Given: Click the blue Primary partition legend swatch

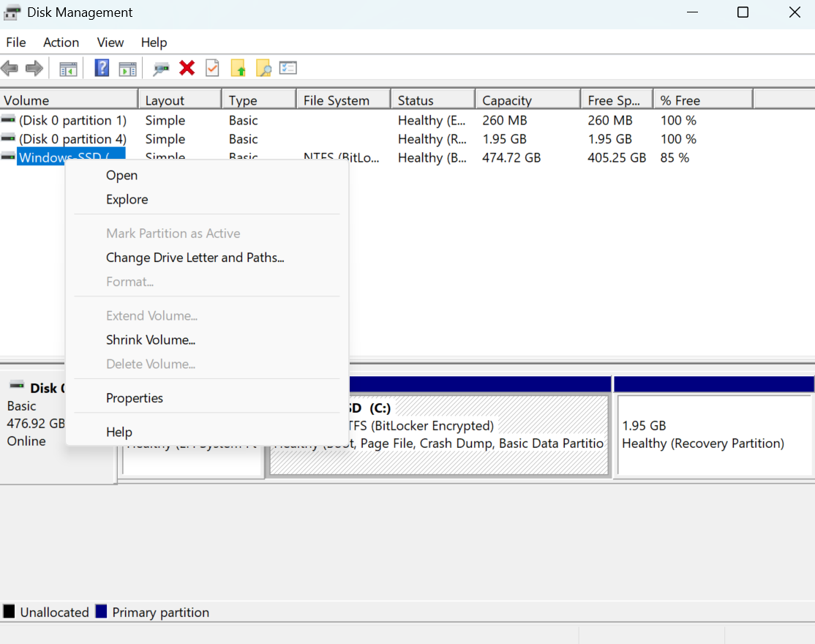Looking at the screenshot, I should [x=102, y=612].
